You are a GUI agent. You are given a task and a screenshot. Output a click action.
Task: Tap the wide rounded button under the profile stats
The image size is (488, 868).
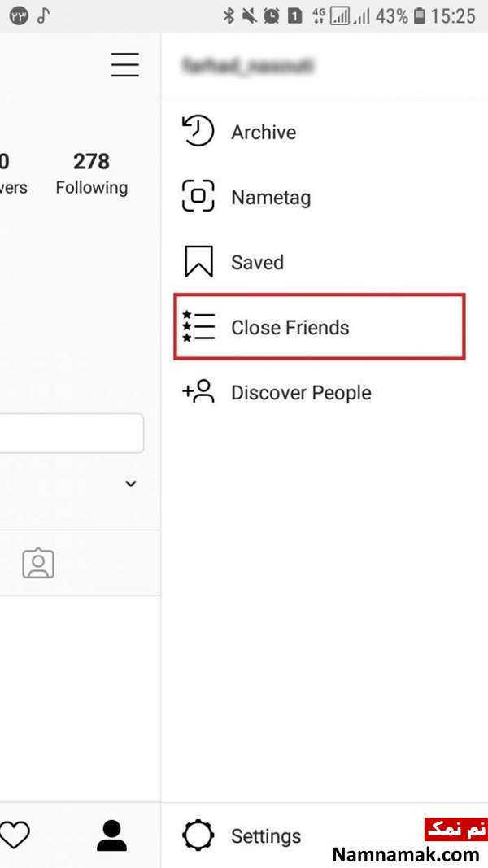click(x=72, y=433)
